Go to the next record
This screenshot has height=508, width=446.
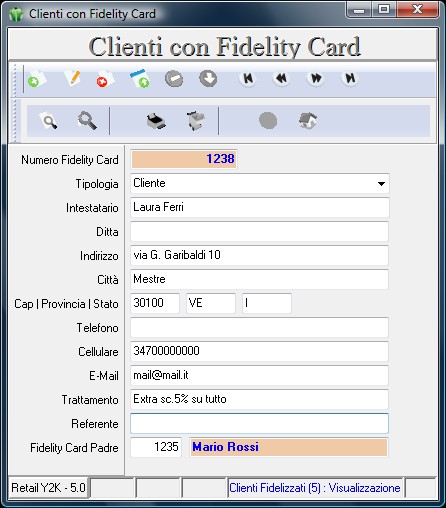tap(316, 78)
